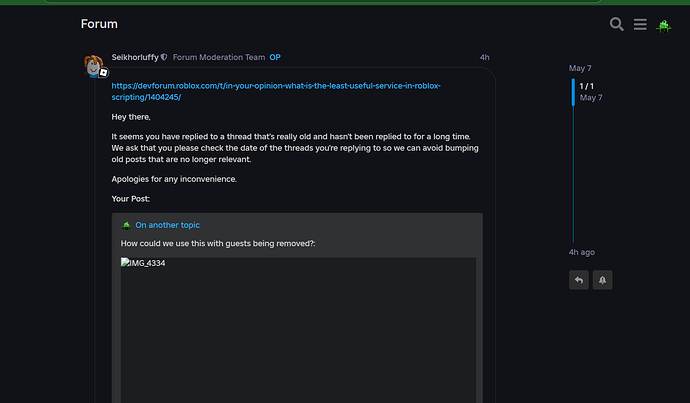Click the small avatar in quoted post

pos(126,225)
